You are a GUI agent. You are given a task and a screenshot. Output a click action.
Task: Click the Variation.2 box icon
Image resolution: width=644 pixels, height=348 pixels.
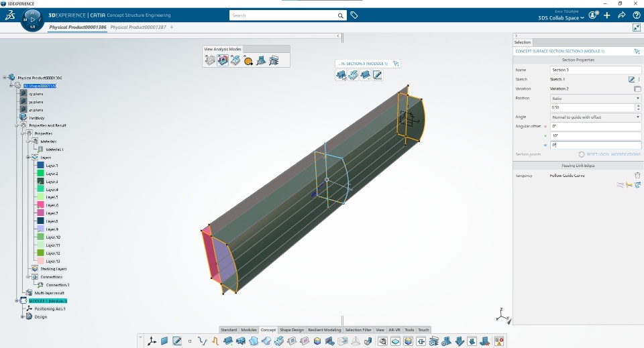637,89
